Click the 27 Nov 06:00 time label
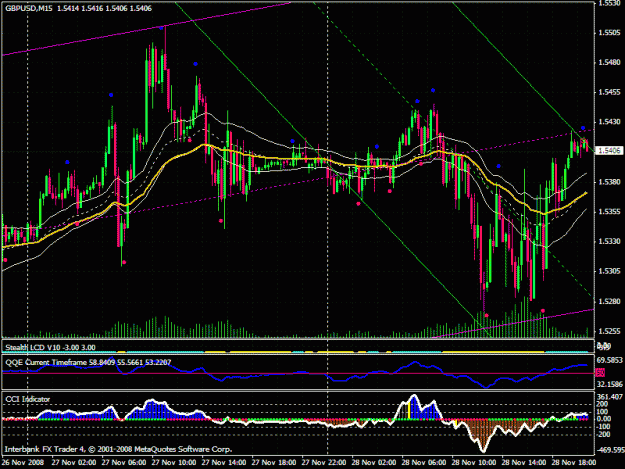Viewport: 625px width, 469px height. (124, 463)
